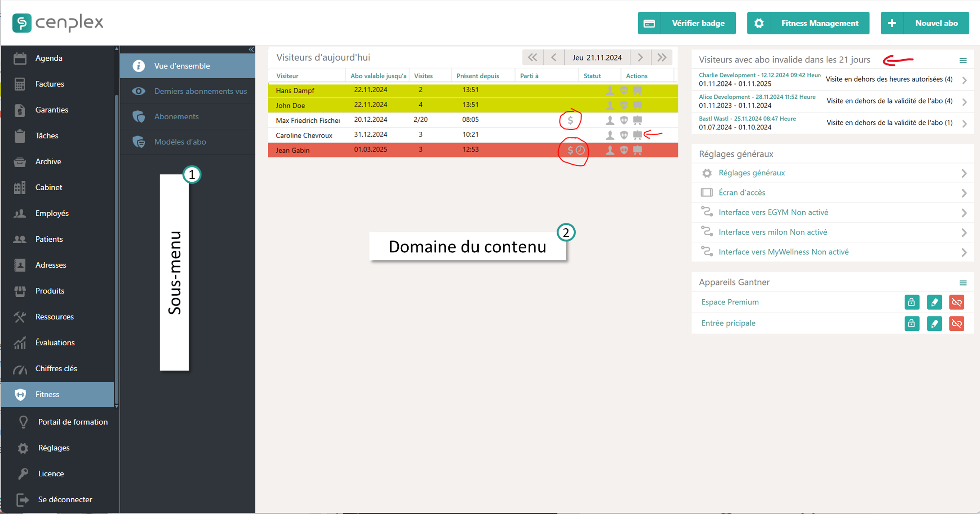Open patient profile icon for Jean Gabin

[x=610, y=150]
